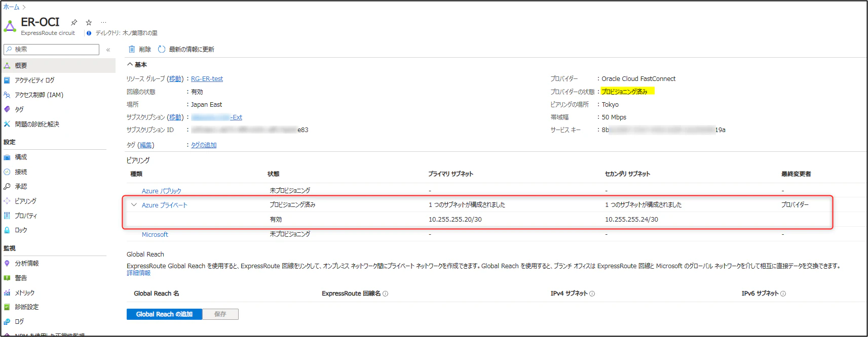This screenshot has width=868, height=337.
Task: Click the primary subnet 10.255.255.20/30
Action: tap(455, 220)
